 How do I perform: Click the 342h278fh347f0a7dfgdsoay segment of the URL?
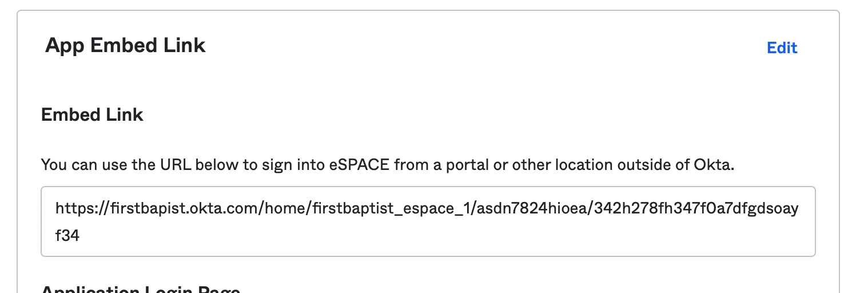(x=696, y=208)
